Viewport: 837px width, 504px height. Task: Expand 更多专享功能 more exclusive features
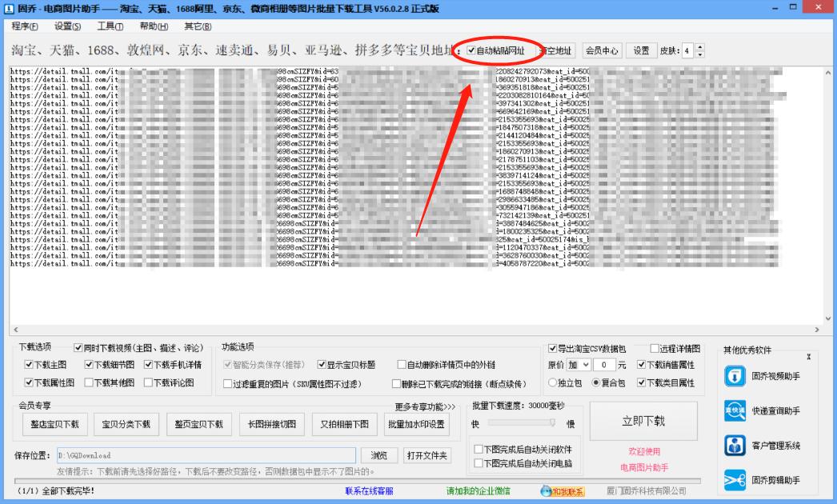(425, 406)
